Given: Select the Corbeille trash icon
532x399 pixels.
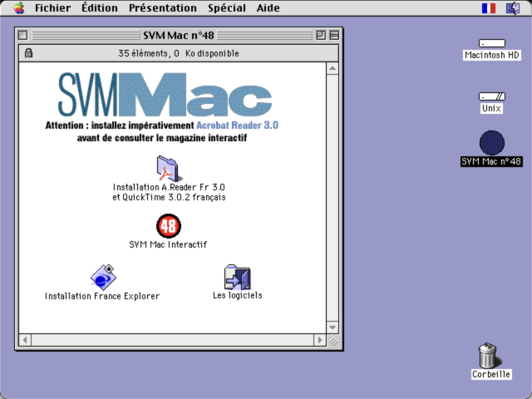Looking at the screenshot, I should [x=489, y=355].
